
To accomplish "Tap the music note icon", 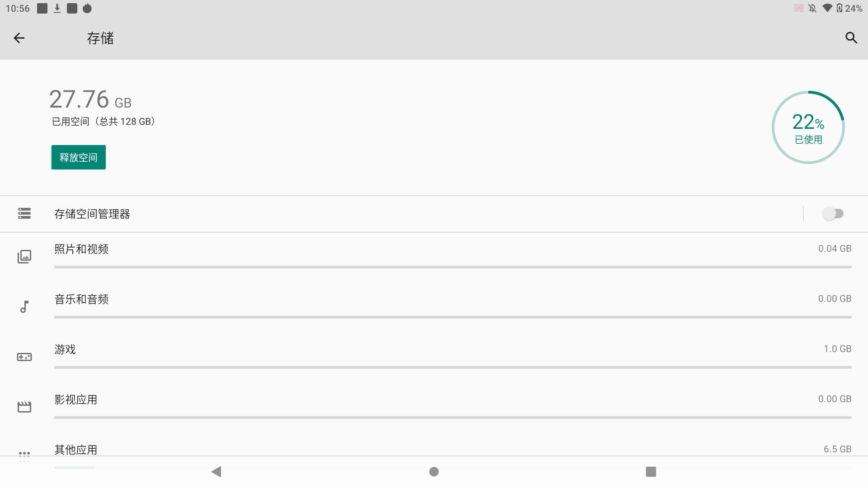I will click(24, 307).
